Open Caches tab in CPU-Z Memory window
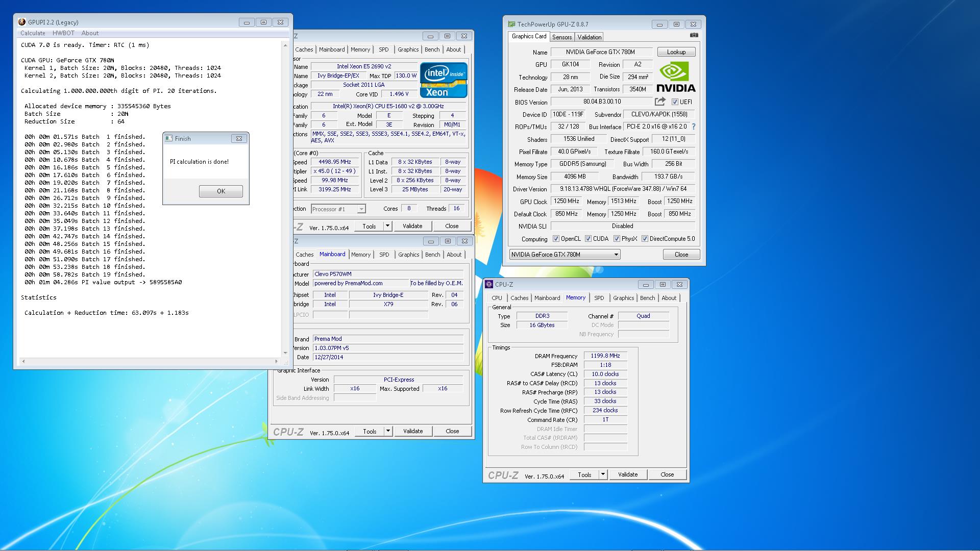The height and width of the screenshot is (551, 980). click(519, 298)
